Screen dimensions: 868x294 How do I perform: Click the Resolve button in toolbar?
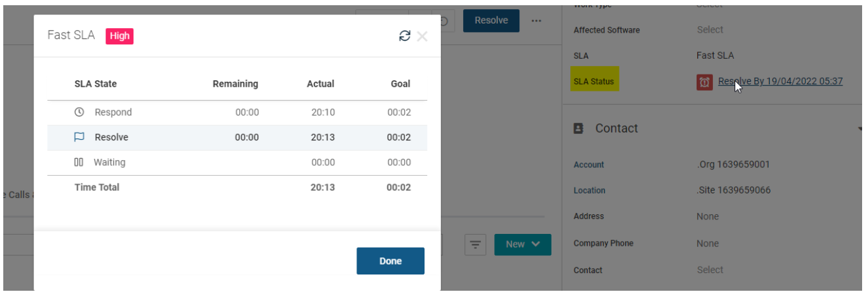(x=491, y=21)
